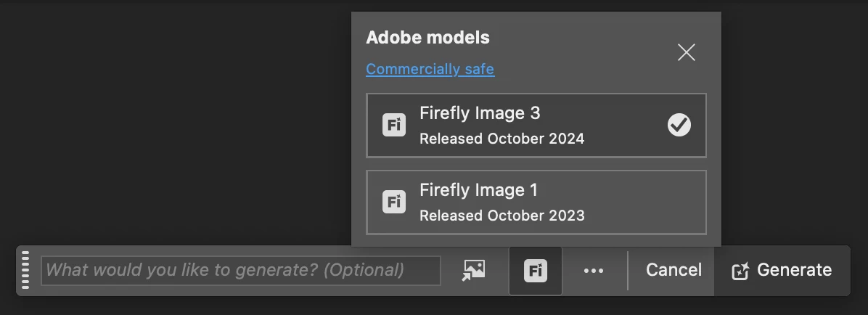Click the Firefly Image 3 Fi icon
The height and width of the screenshot is (315, 868).
[394, 125]
